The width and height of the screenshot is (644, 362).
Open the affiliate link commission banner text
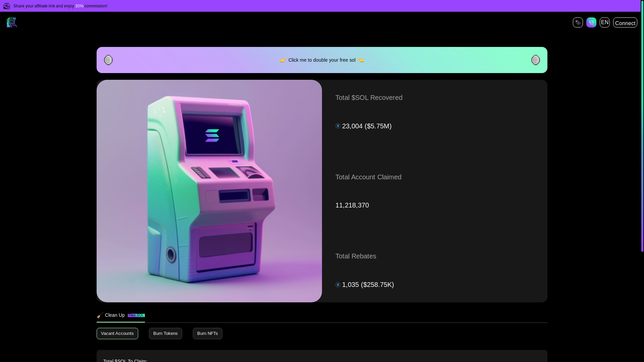(x=60, y=6)
